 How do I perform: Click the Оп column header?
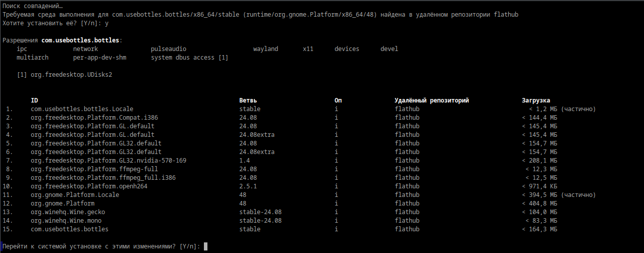tap(338, 100)
